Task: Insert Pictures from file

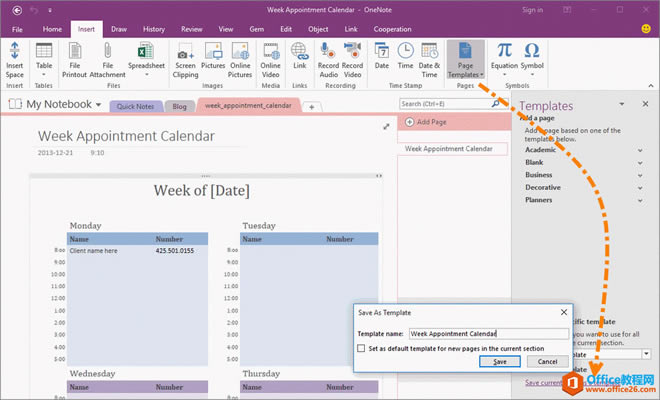Action: [x=213, y=56]
